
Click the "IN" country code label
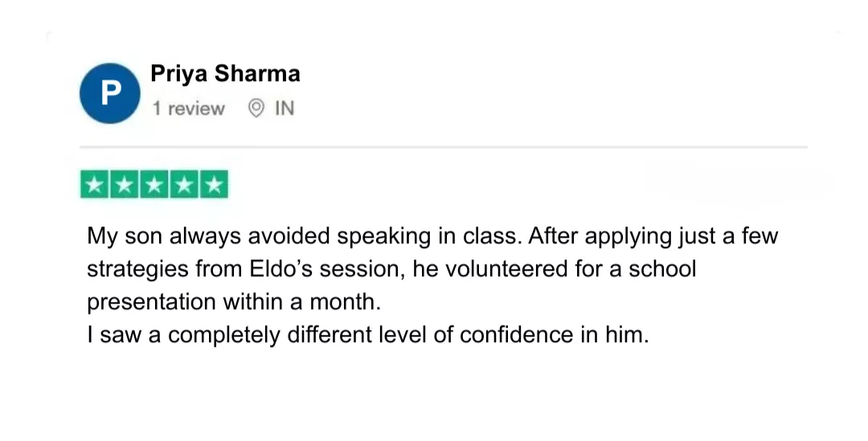[x=285, y=108]
